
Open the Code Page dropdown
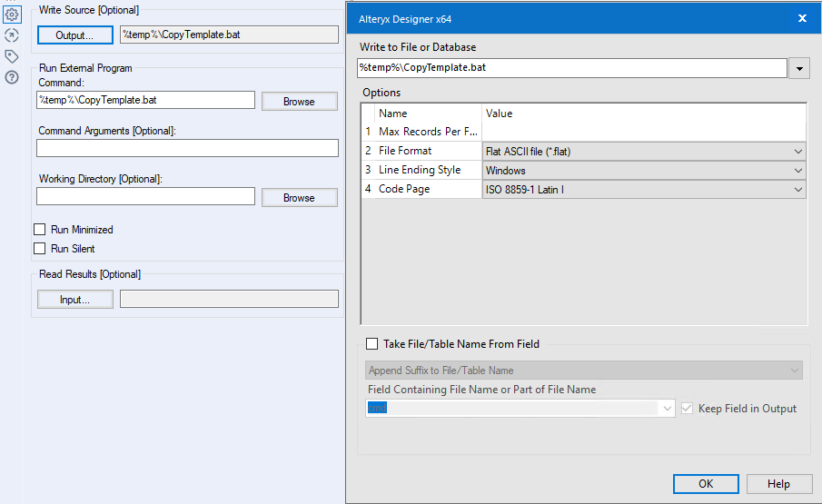click(x=644, y=190)
